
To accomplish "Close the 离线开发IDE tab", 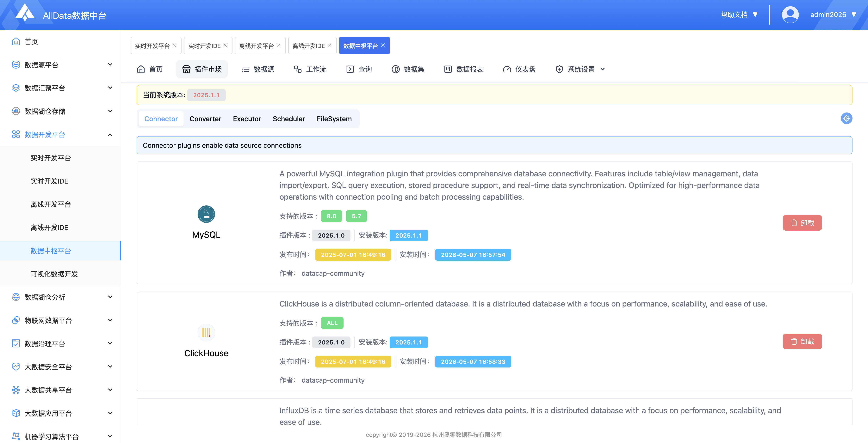I will tap(330, 45).
